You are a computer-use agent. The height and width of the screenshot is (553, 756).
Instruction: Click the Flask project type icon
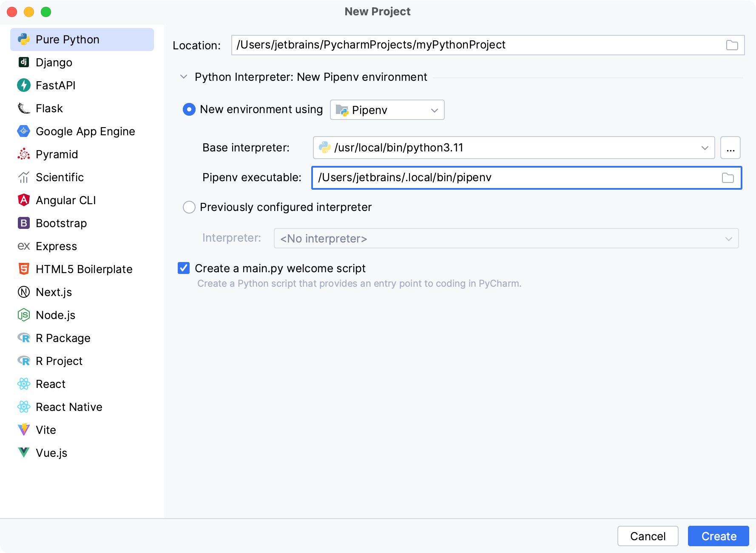pos(24,108)
